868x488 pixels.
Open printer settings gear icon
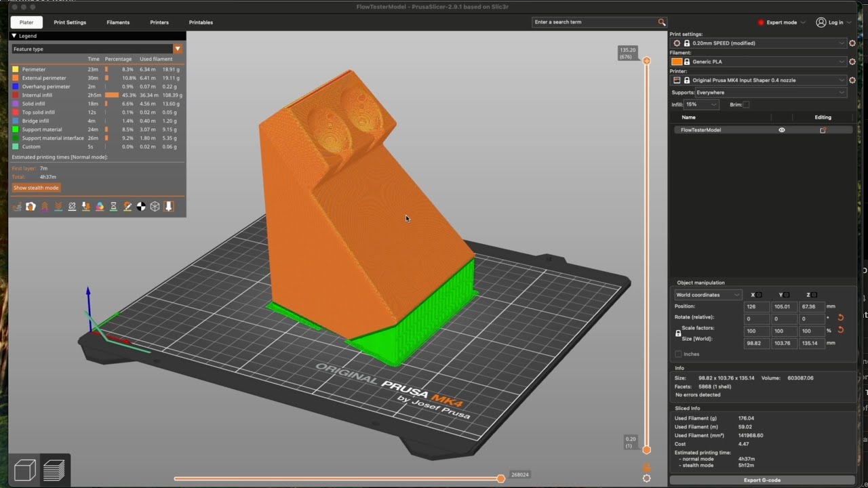[852, 80]
